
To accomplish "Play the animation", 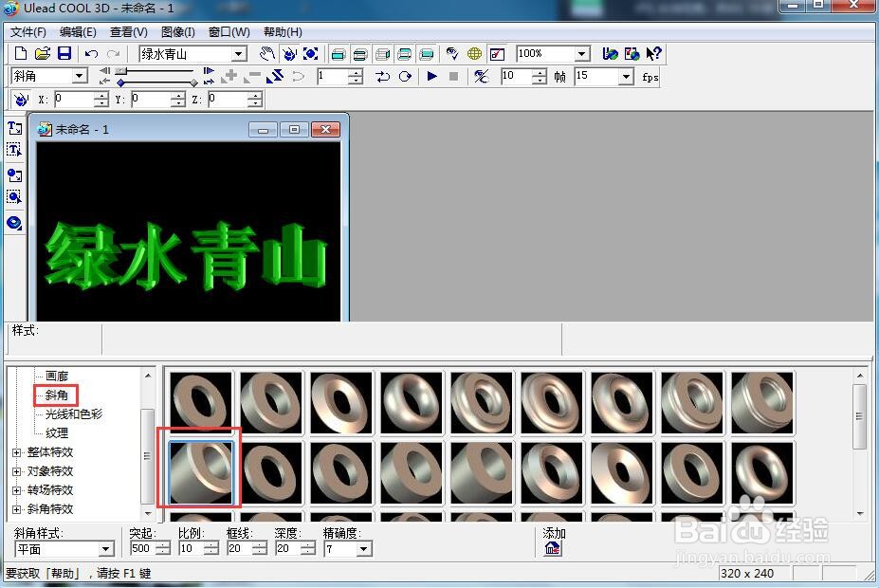I will pyautogui.click(x=431, y=76).
